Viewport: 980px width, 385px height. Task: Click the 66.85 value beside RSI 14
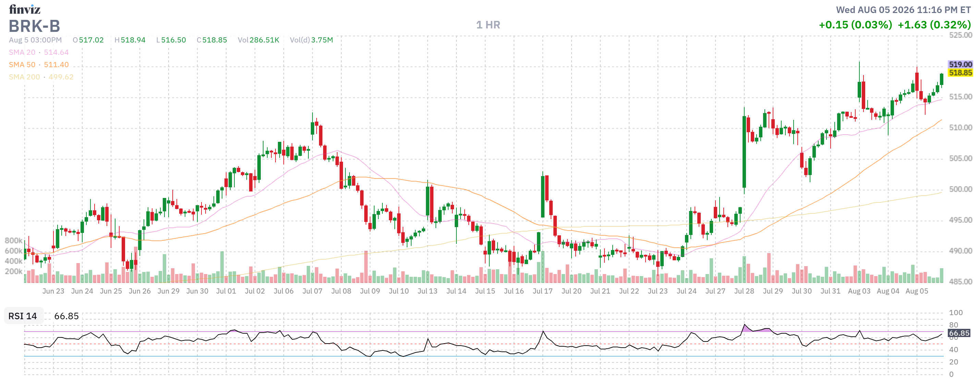(66, 316)
